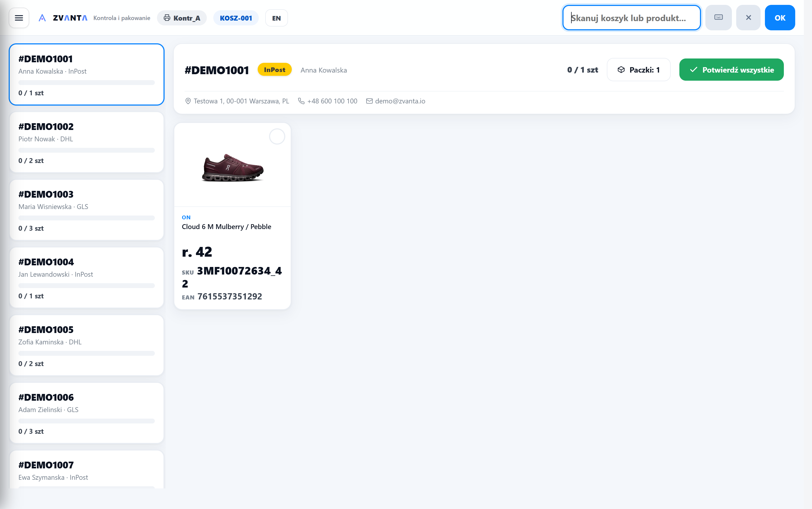812x509 pixels.
Task: Select order #DEMO1002 Piotr Nowak
Action: point(87,142)
